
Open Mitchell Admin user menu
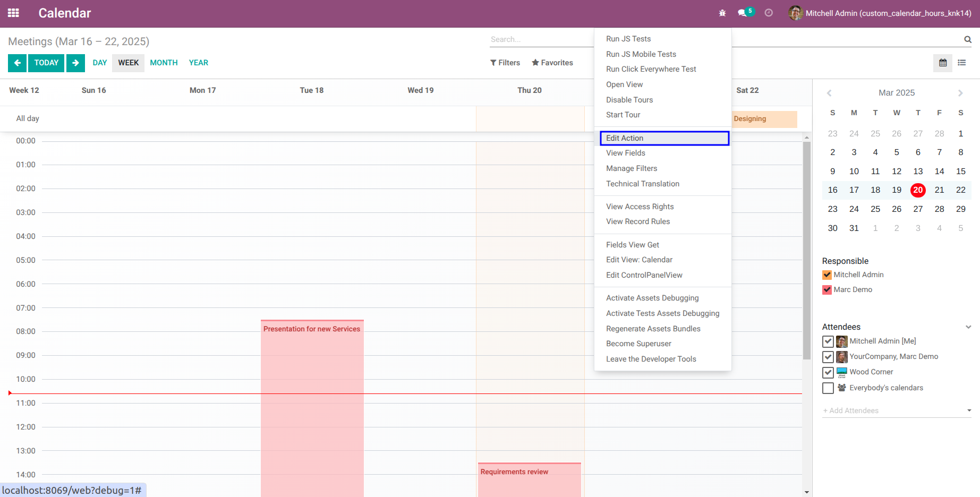[x=880, y=13]
